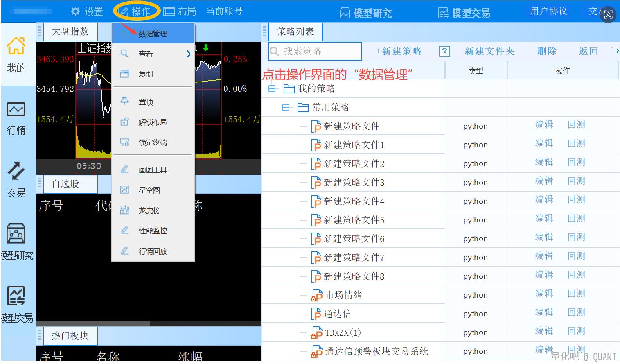This screenshot has height=364, width=620.
Task: Click the +新建策略 button
Action: [399, 51]
